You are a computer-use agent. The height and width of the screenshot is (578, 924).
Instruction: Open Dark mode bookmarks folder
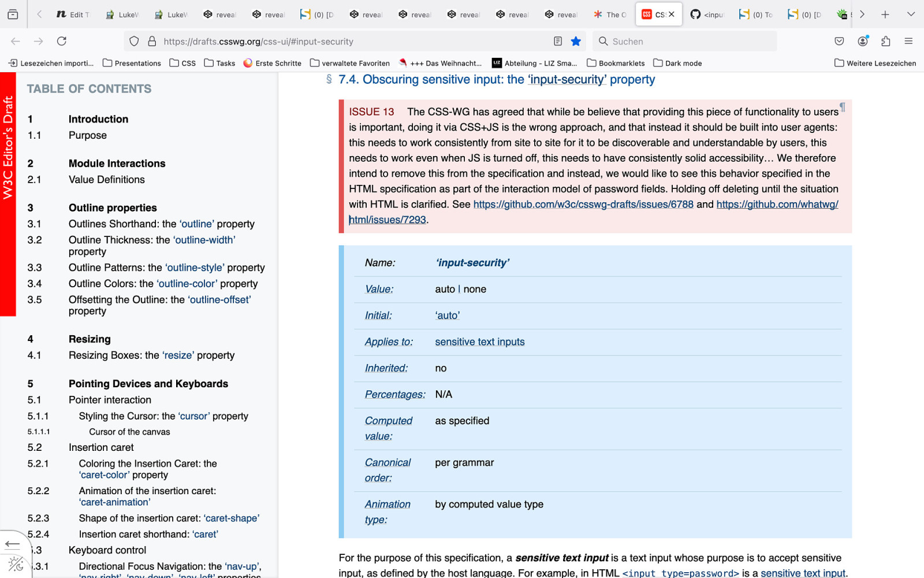point(677,63)
